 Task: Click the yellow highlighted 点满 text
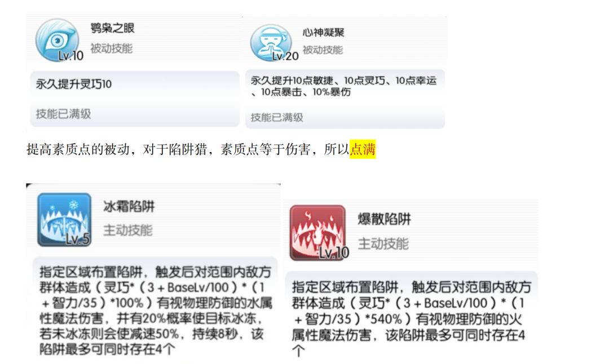363,149
